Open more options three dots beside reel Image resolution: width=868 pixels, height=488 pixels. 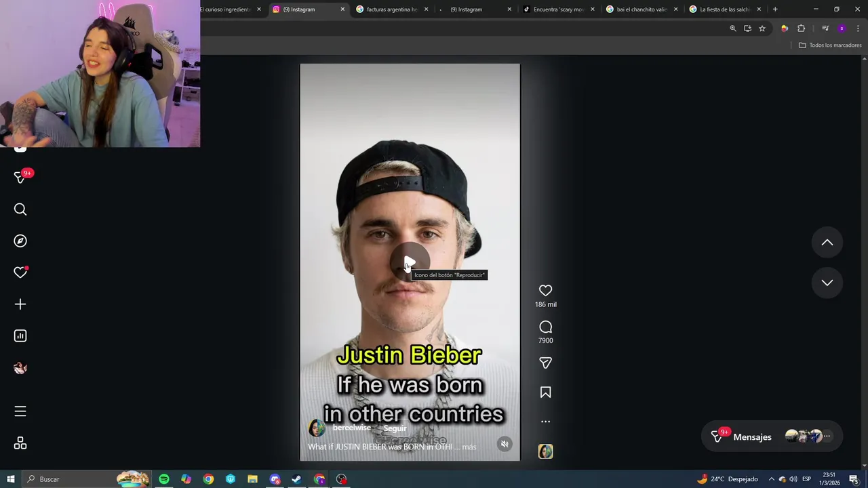point(545,422)
